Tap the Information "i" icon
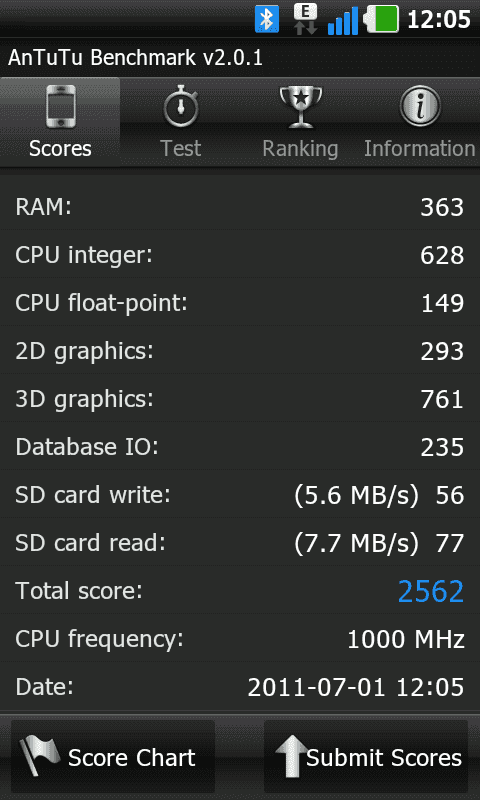This screenshot has width=480, height=800. coord(420,106)
